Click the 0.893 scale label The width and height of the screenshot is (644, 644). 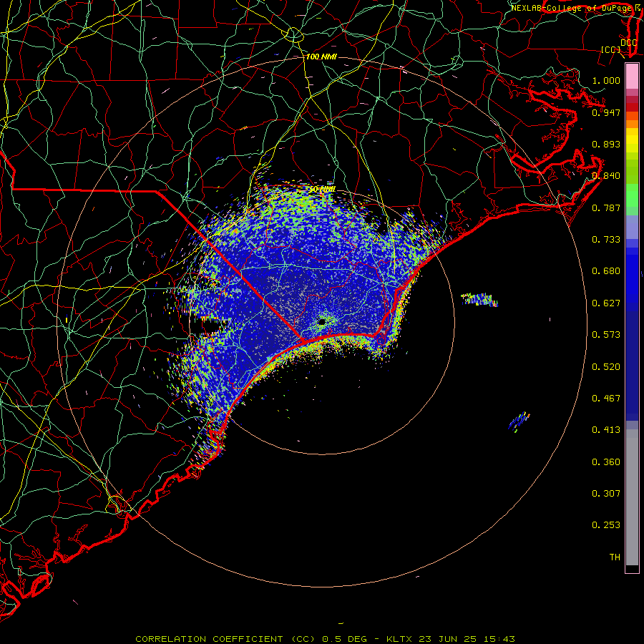pos(606,144)
